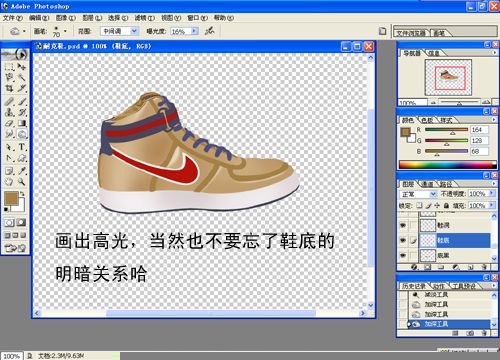This screenshot has width=500, height=360.
Task: Select the Healing Brush tool
Action: 9,101
